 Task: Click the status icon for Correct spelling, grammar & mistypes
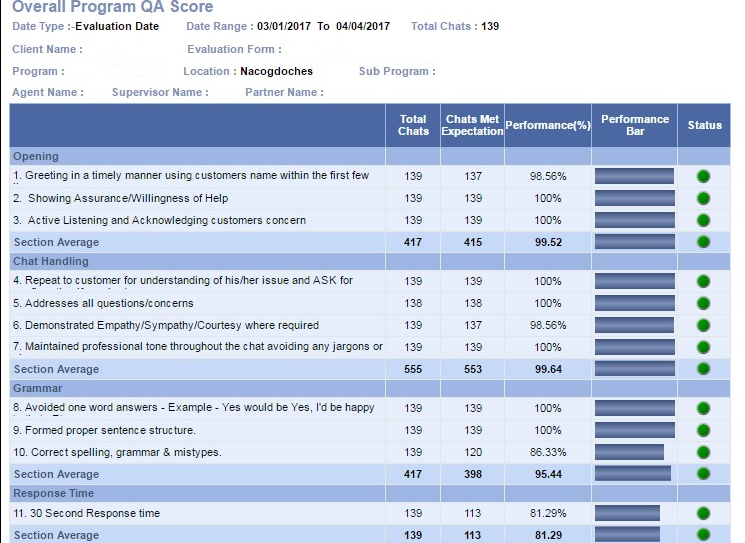click(x=703, y=452)
